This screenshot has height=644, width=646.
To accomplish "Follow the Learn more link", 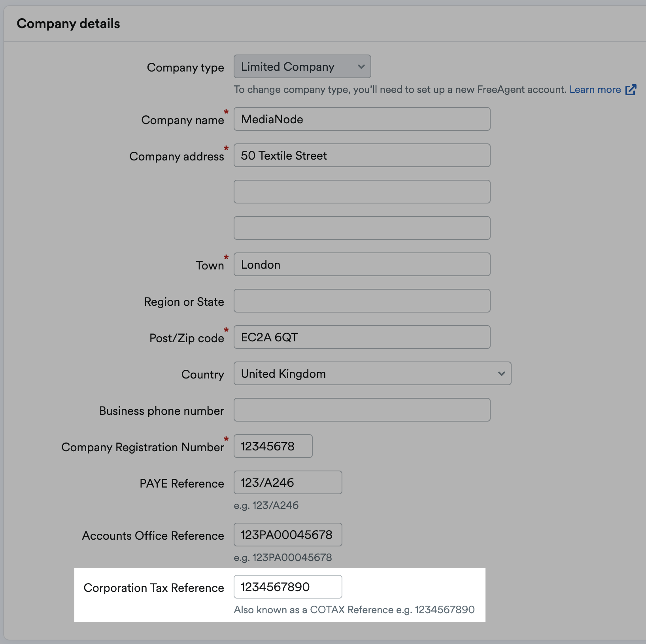I will (x=595, y=90).
